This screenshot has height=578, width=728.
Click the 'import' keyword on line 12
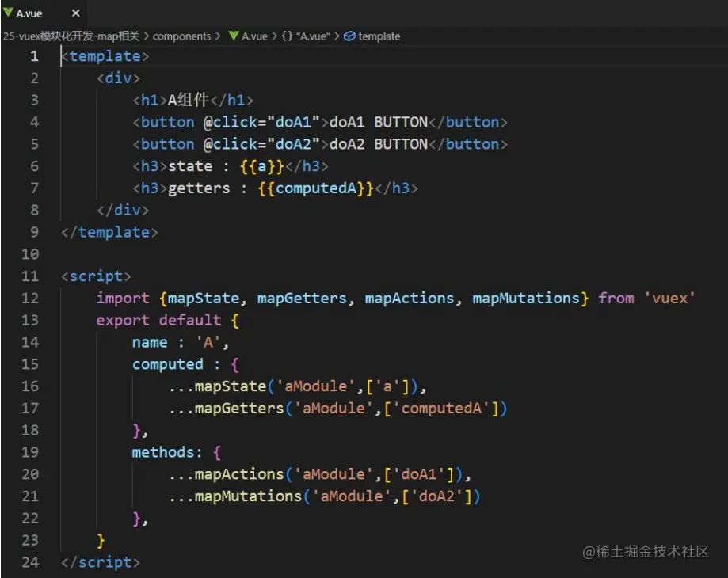pyautogui.click(x=123, y=298)
